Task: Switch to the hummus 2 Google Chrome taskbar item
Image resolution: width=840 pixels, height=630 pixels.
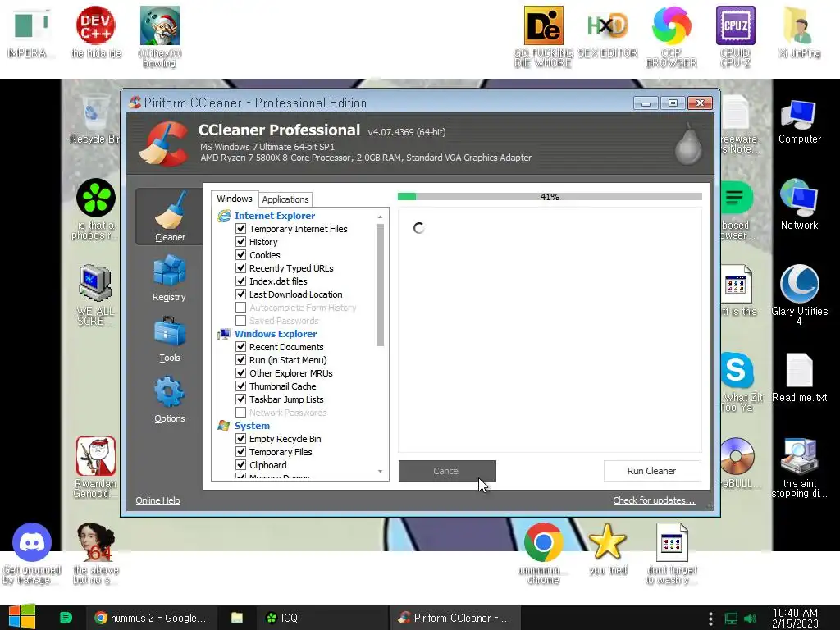Action: pos(151,618)
